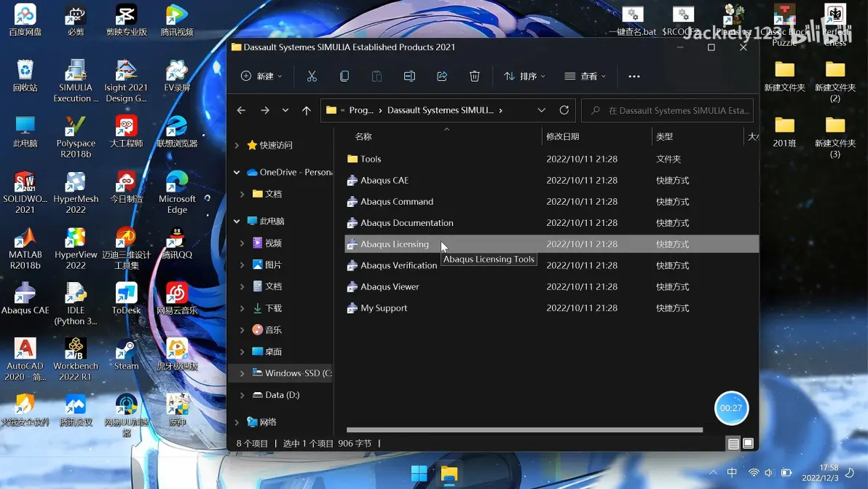Screen dimensions: 868x489
Task: Click the Rename icon in Explorer toolbar
Action: 410,77
